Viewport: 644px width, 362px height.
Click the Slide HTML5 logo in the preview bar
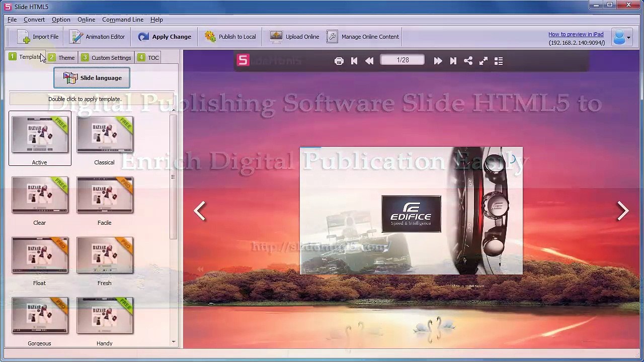click(243, 60)
